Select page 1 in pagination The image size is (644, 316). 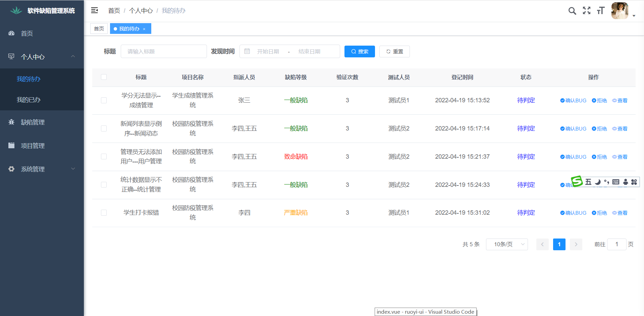(x=559, y=244)
